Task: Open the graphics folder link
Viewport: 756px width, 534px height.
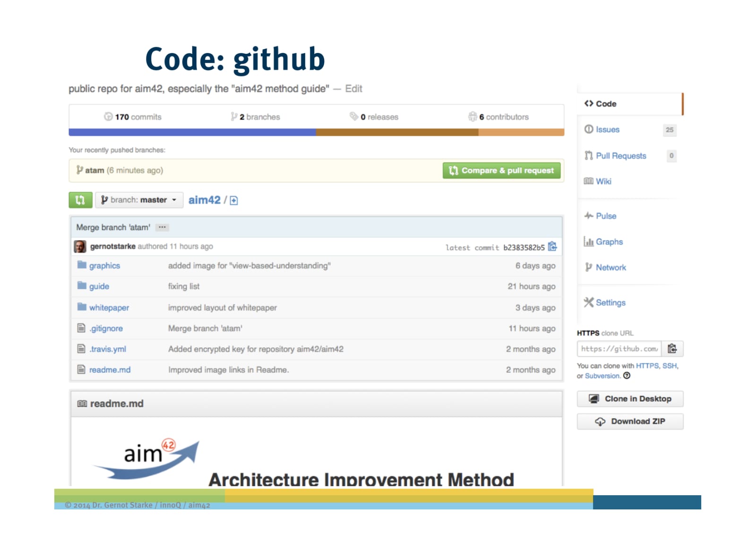Action: point(104,266)
